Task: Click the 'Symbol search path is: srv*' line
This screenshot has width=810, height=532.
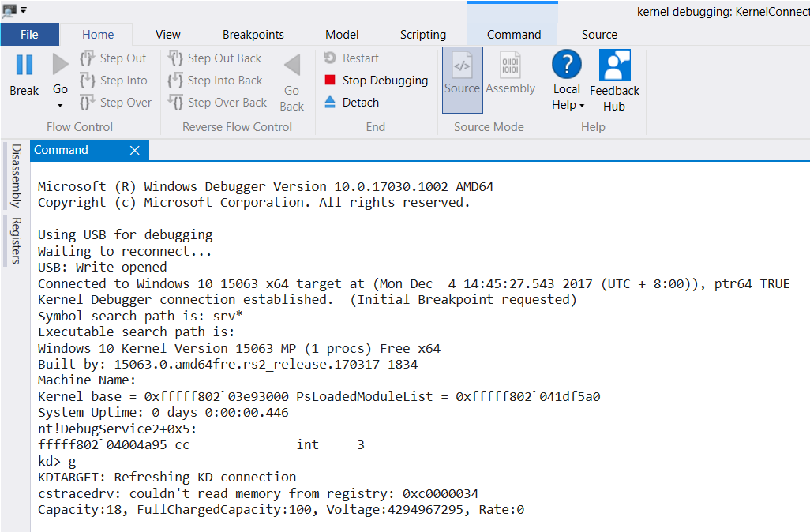Action: (140, 316)
